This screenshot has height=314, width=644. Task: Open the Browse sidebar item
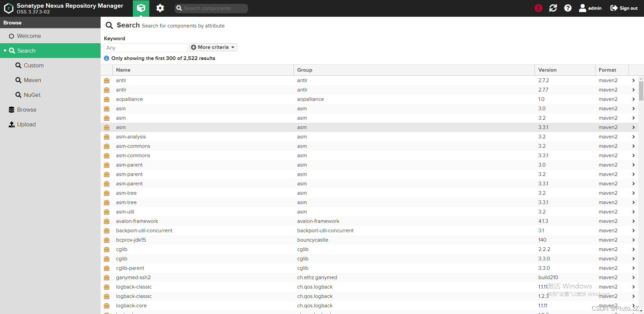pyautogui.click(x=50, y=110)
